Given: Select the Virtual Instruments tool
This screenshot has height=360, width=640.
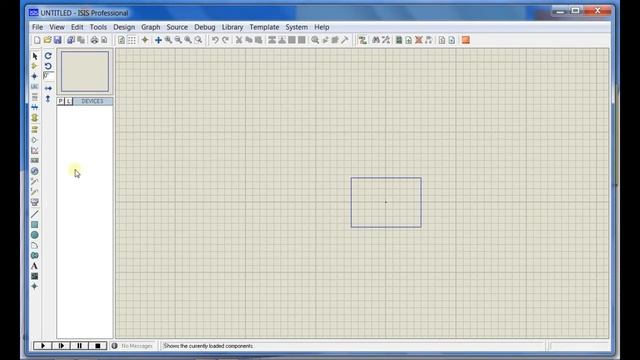Looking at the screenshot, I should pos(35,202).
